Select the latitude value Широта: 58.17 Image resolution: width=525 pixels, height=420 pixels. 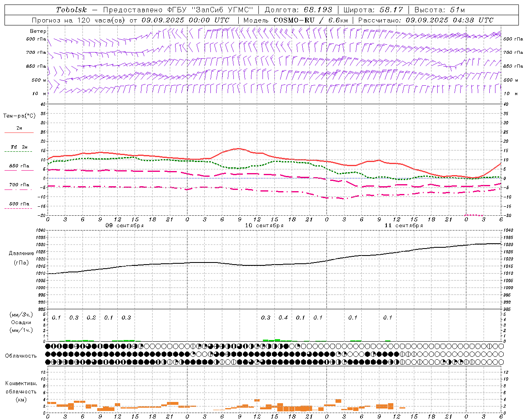(373, 10)
